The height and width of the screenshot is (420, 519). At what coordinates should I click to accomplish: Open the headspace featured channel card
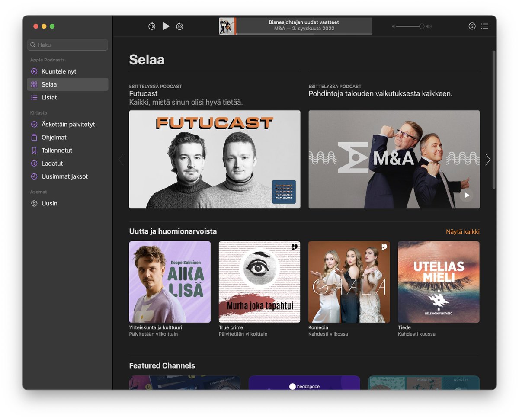[x=304, y=383]
